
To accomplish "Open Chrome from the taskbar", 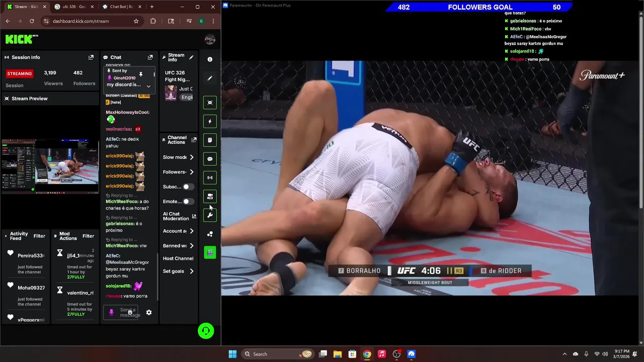I will point(367,354).
